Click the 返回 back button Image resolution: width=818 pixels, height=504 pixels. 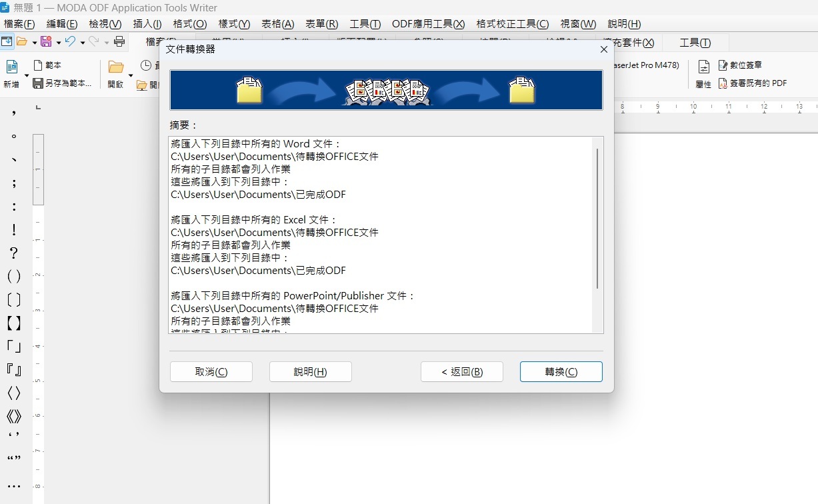tap(461, 372)
